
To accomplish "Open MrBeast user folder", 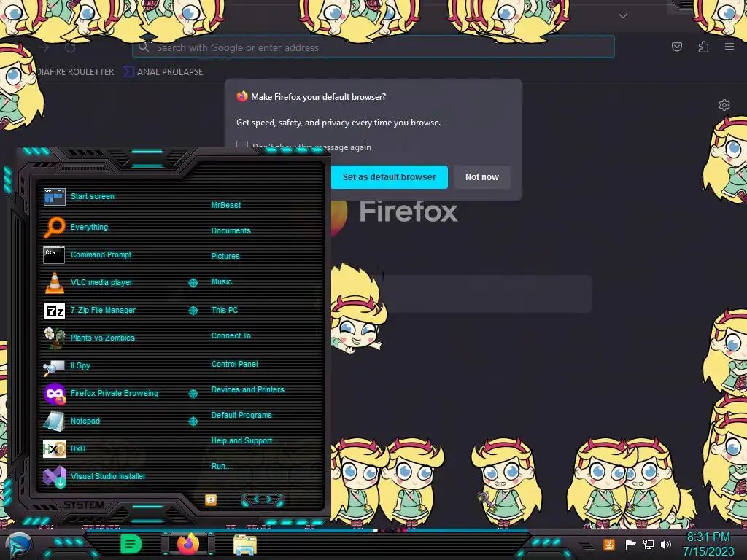I will [226, 205].
